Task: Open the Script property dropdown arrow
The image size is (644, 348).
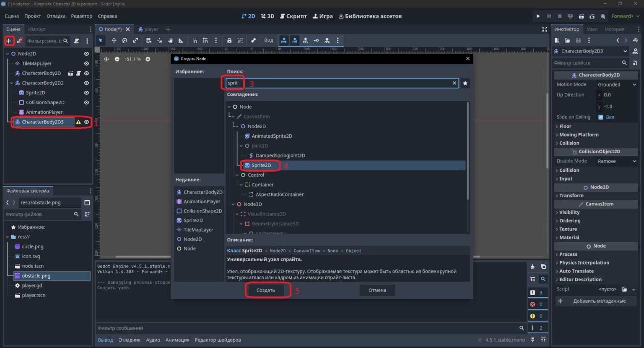Action: [634, 289]
